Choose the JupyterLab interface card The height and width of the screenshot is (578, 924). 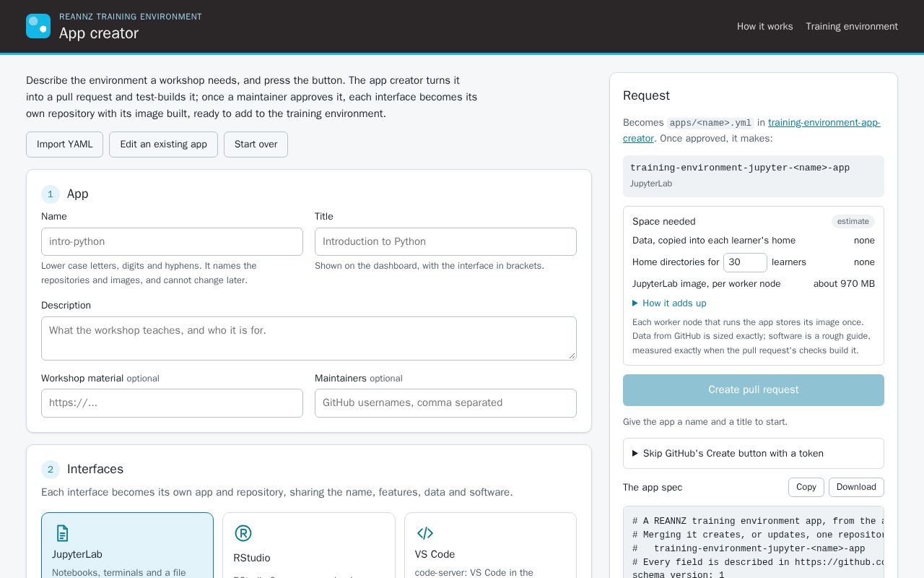click(127, 545)
